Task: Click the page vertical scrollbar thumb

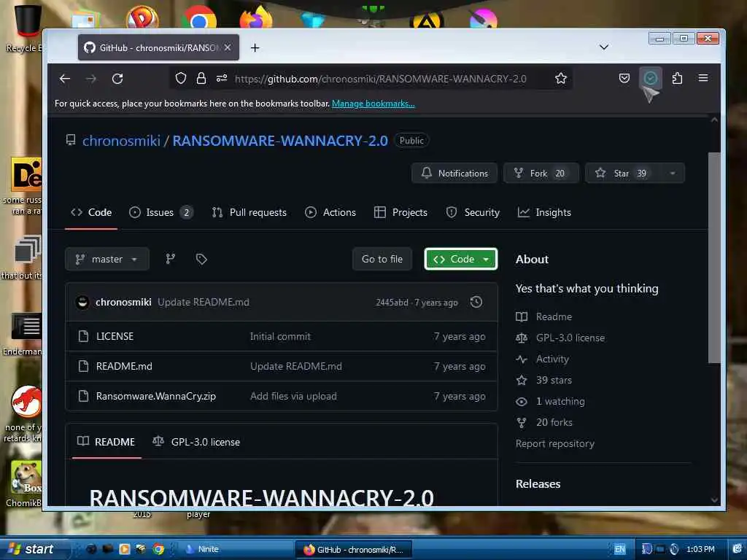Action: pos(714,257)
